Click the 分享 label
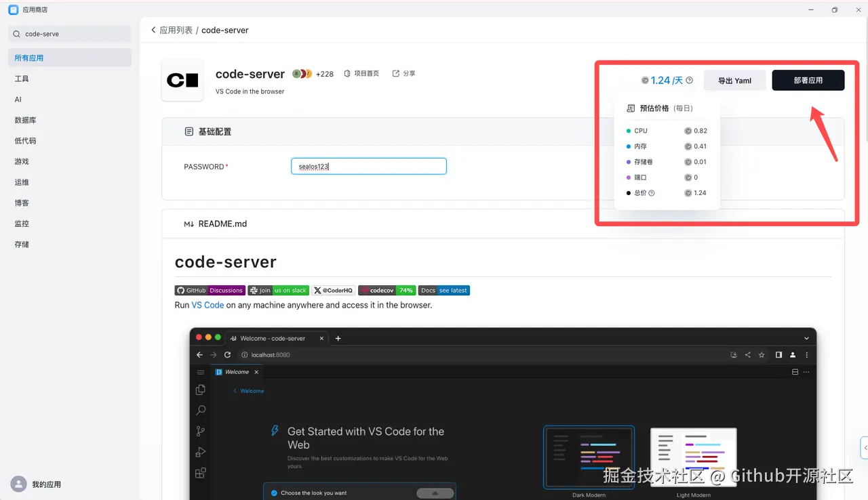 click(x=410, y=73)
